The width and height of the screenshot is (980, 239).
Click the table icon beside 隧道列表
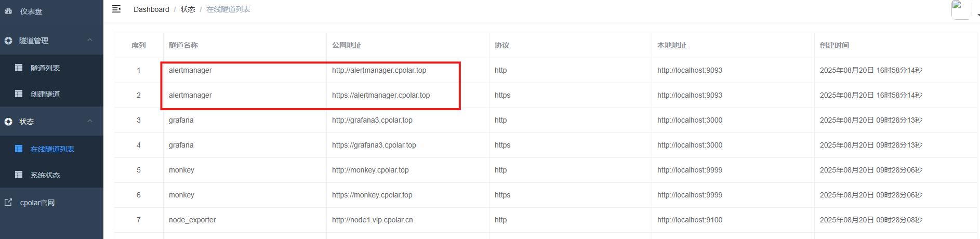[19, 68]
